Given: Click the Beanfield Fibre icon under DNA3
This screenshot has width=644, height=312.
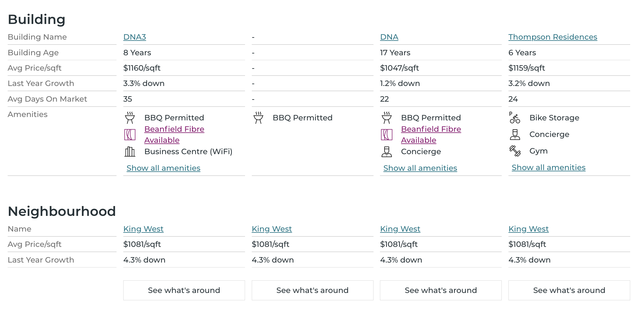Looking at the screenshot, I should tap(130, 135).
